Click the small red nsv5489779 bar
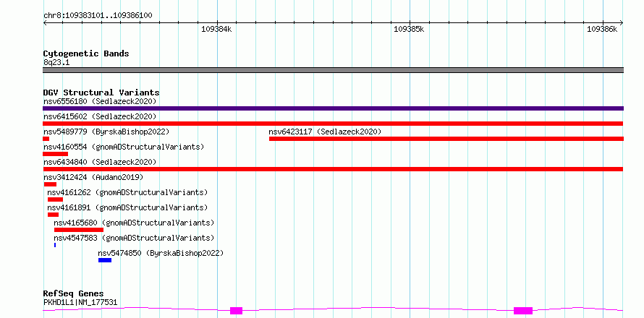Image resolution: width=644 pixels, height=318 pixels. coord(46,139)
